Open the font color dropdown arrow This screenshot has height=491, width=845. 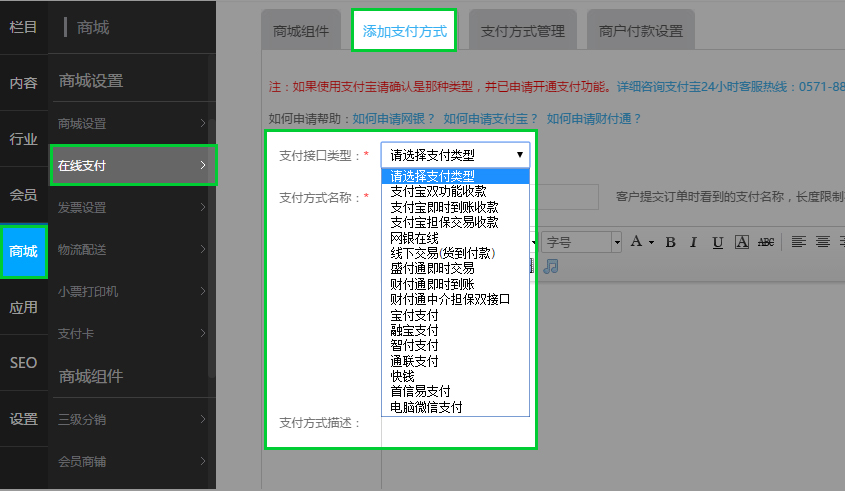651,242
